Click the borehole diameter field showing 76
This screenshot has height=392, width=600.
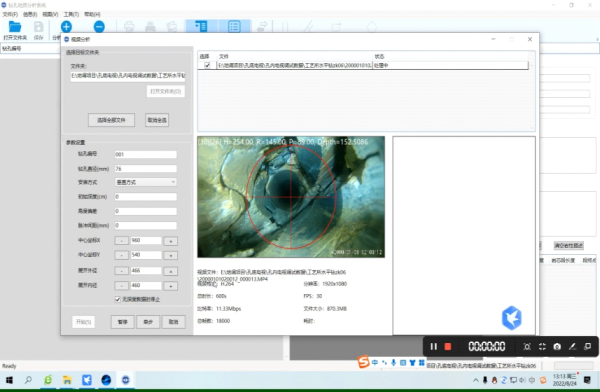coord(146,169)
